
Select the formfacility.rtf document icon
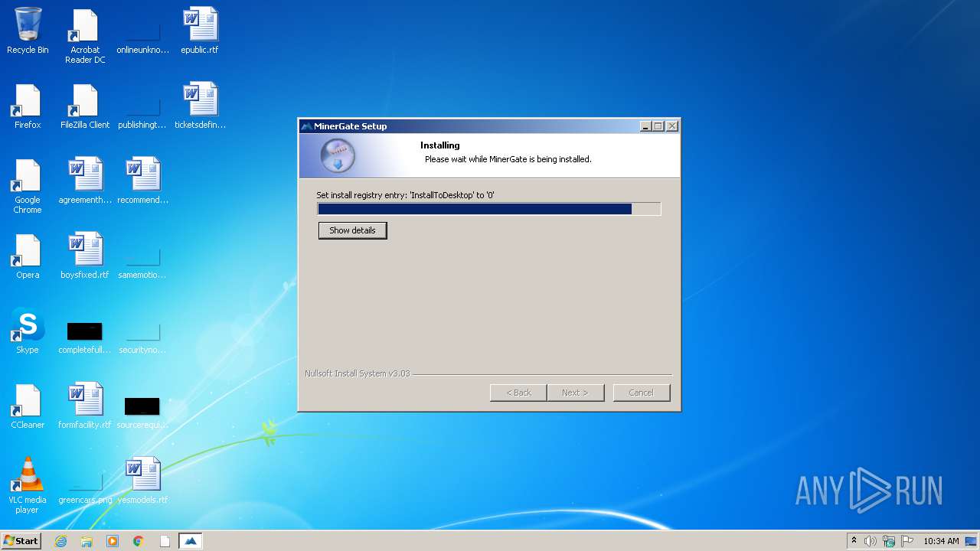(85, 406)
